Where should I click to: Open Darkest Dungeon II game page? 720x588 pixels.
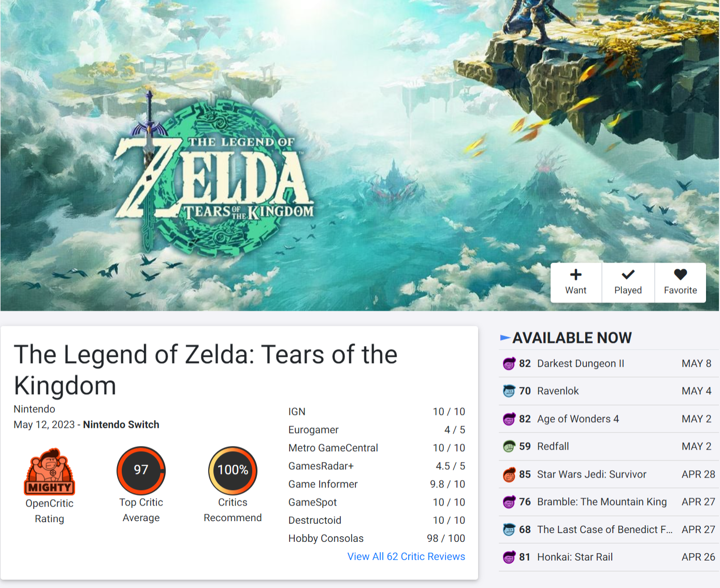[581, 364]
